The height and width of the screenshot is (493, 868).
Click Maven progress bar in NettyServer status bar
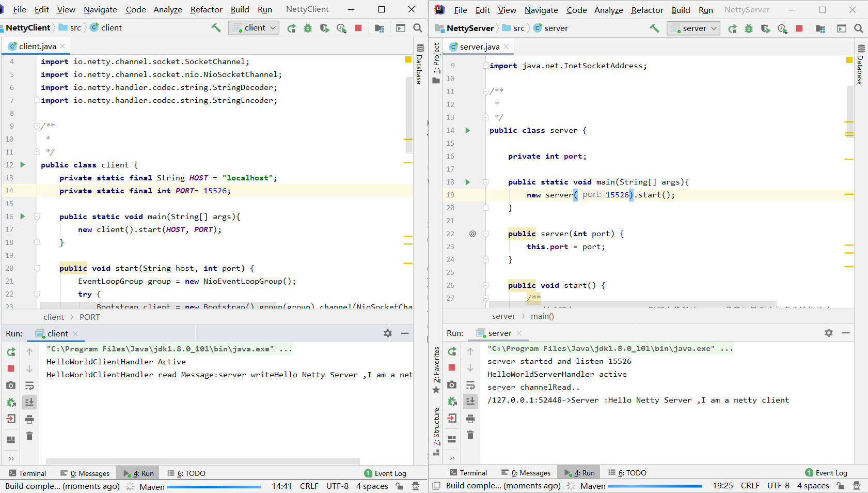click(655, 486)
